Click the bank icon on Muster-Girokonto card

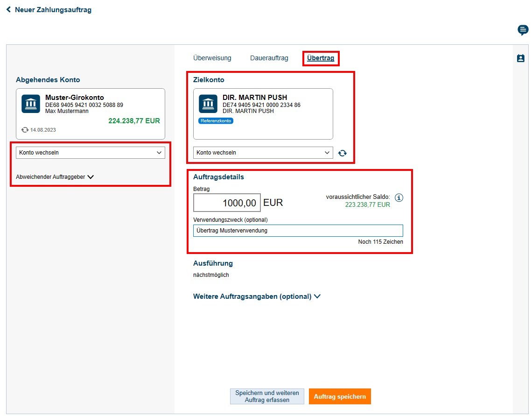click(x=30, y=104)
